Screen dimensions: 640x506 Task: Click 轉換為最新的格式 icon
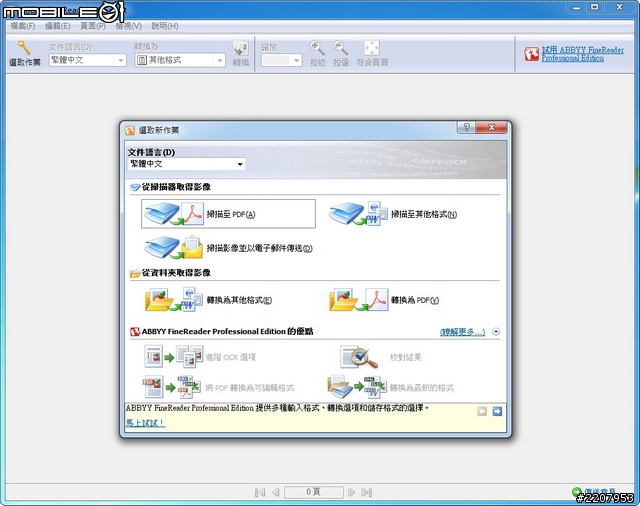click(x=357, y=387)
